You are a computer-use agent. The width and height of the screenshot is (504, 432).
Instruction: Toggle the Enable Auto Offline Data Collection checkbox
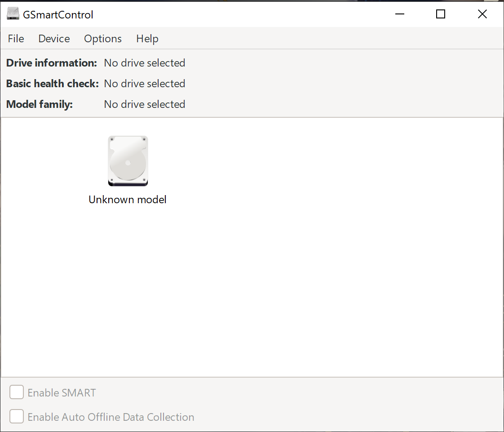point(16,416)
